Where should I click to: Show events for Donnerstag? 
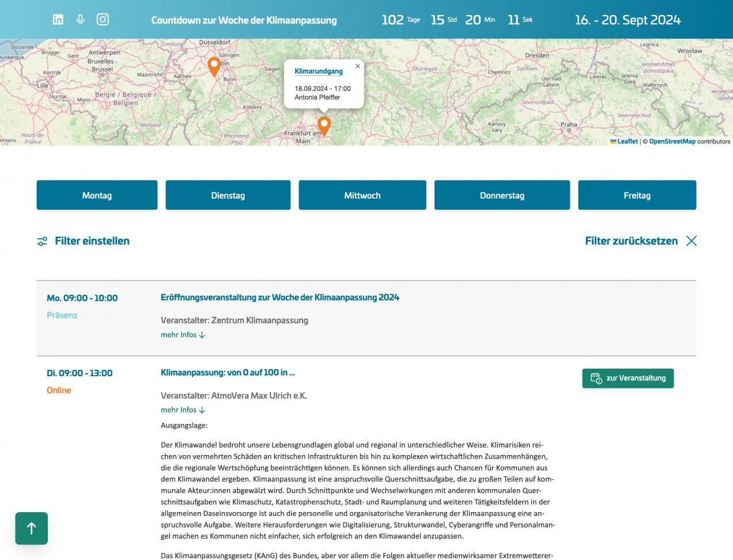pos(502,195)
